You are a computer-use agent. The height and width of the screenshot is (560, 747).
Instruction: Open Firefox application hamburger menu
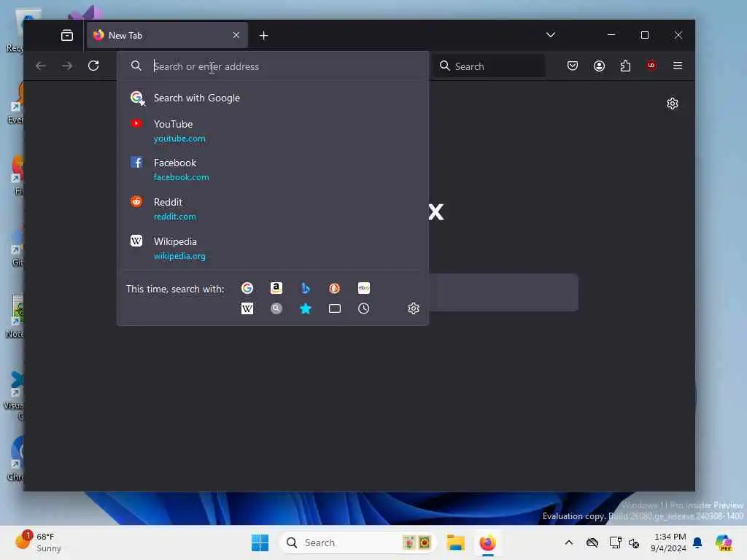coord(678,66)
